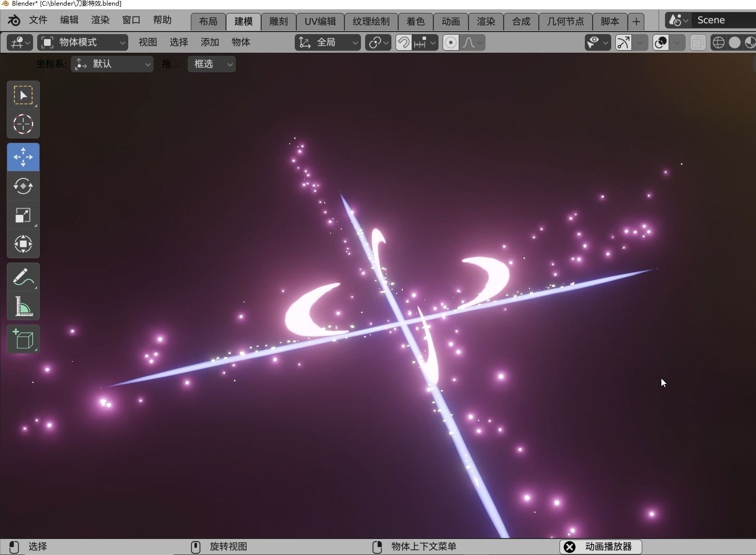The height and width of the screenshot is (555, 756).
Task: Switch to the 动画 workspace tab
Action: [x=451, y=21]
